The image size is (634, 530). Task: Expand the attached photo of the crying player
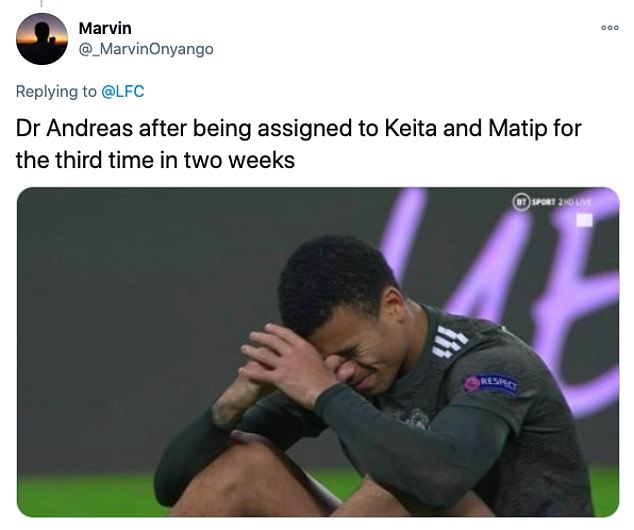(x=318, y=352)
